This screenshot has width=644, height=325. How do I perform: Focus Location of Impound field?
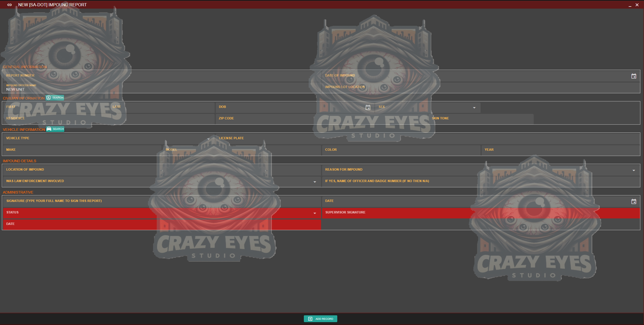click(162, 170)
